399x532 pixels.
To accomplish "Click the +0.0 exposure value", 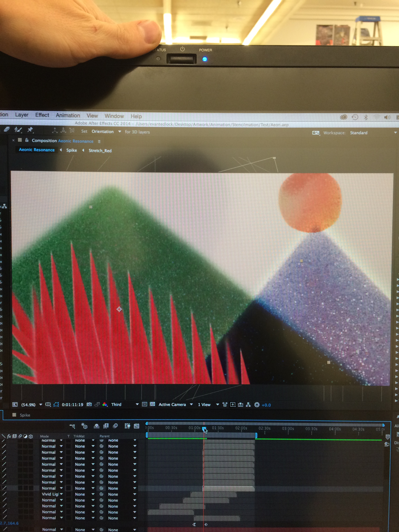I will [x=266, y=405].
